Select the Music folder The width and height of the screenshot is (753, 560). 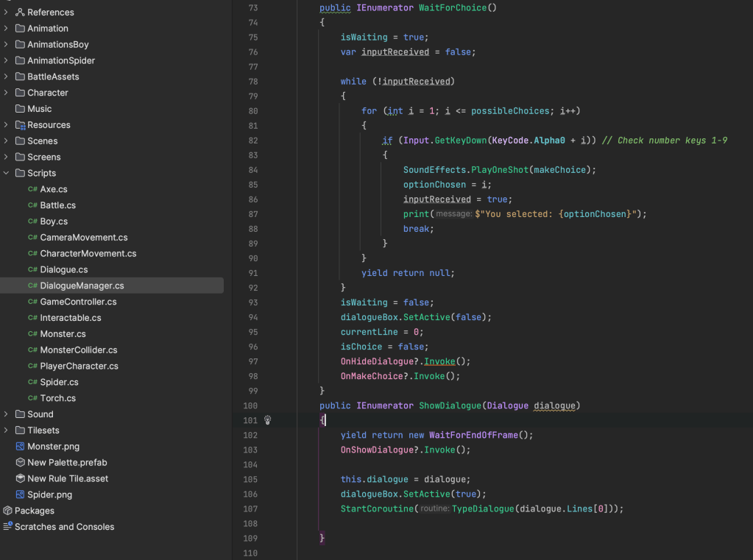(x=39, y=109)
